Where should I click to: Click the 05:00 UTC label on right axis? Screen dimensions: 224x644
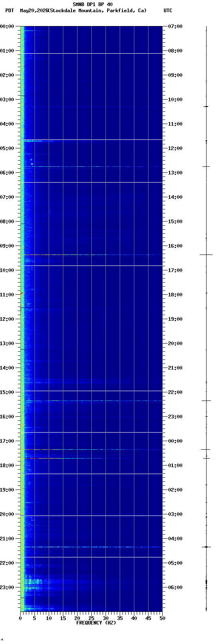click(175, 563)
